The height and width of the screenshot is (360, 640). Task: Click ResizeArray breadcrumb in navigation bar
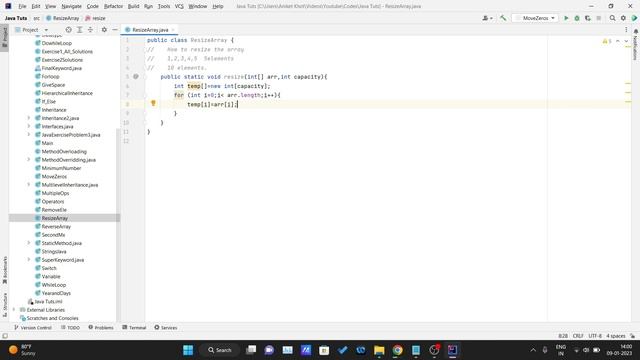coord(63,18)
